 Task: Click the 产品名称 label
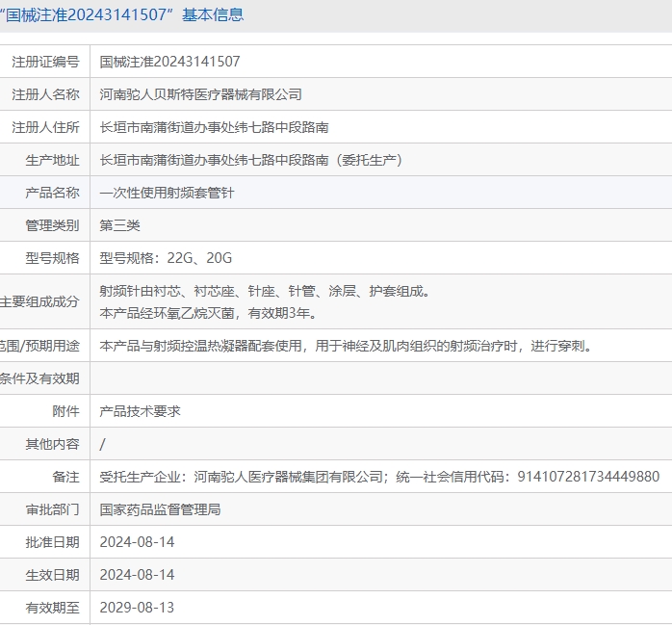pyautogui.click(x=52, y=193)
